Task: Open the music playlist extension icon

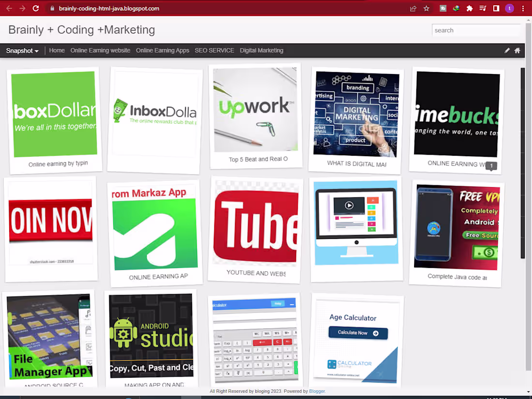Action: (482, 8)
